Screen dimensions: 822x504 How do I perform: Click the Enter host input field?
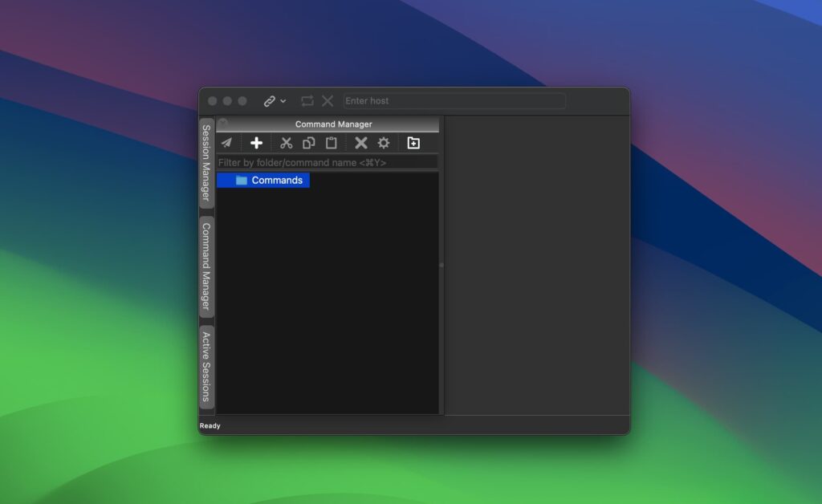(454, 100)
